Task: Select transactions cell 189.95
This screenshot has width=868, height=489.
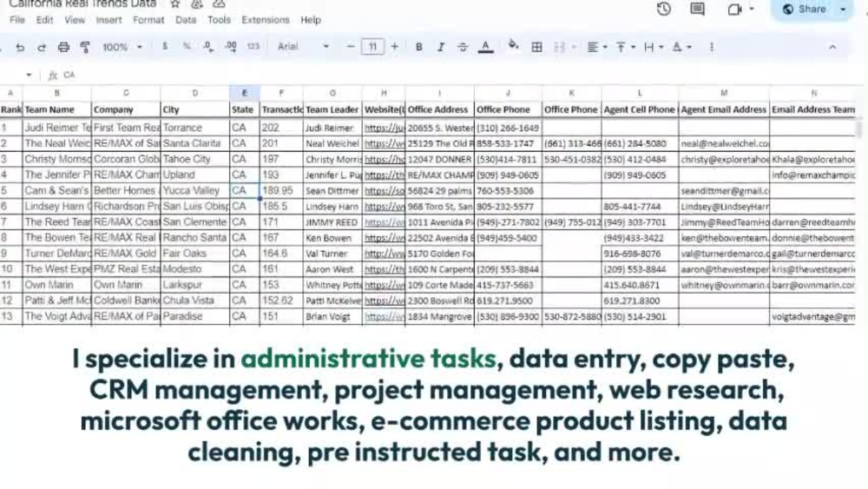Action: (281, 190)
